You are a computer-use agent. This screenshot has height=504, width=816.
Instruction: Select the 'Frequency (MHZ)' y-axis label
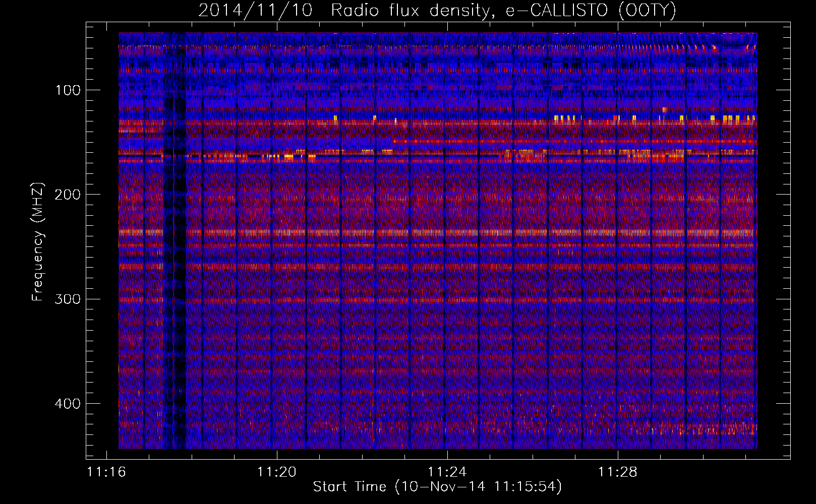[38, 241]
